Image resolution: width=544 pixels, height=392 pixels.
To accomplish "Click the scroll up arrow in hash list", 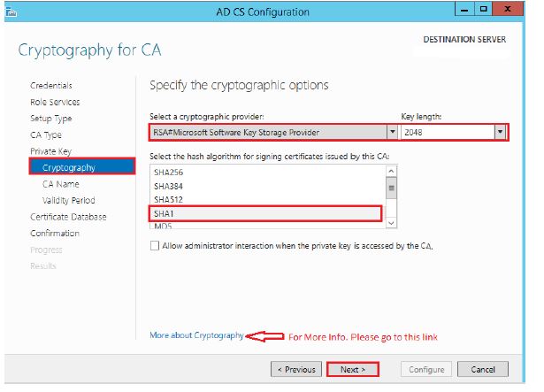I will coord(391,171).
